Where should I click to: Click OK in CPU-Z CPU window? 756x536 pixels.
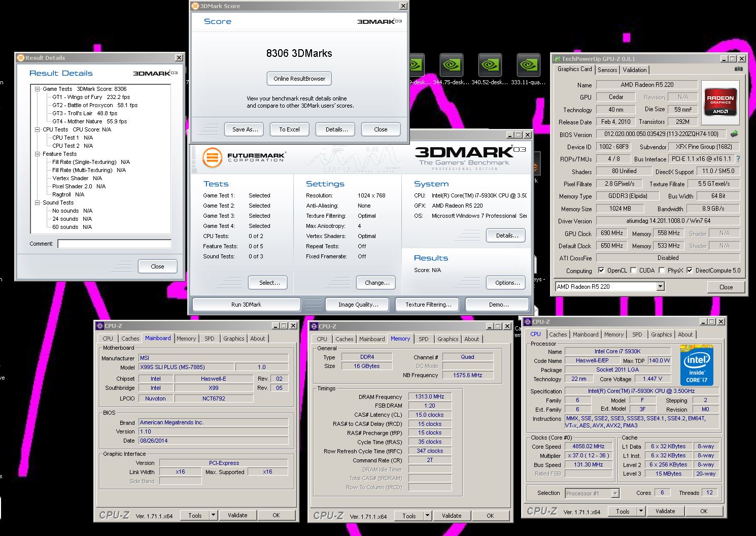point(704,511)
